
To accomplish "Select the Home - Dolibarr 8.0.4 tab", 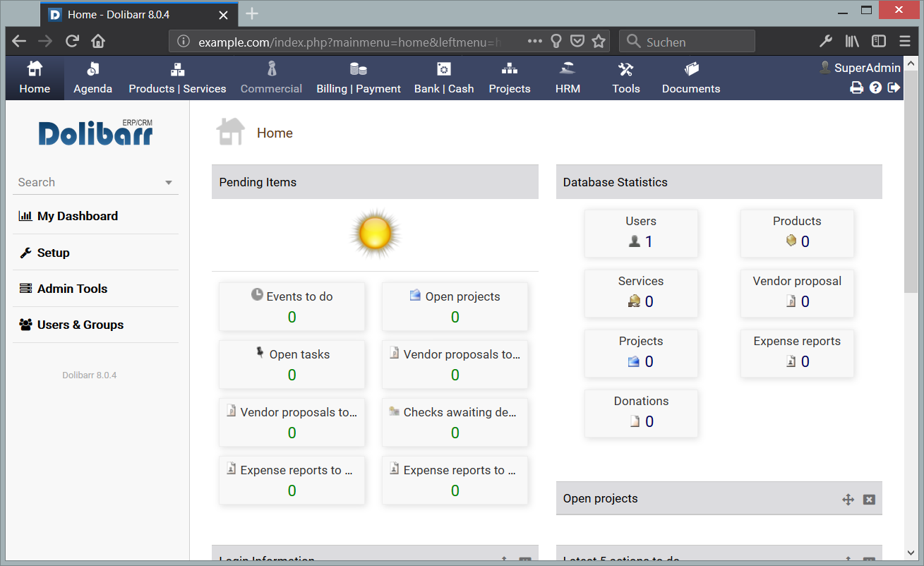I will [x=139, y=15].
